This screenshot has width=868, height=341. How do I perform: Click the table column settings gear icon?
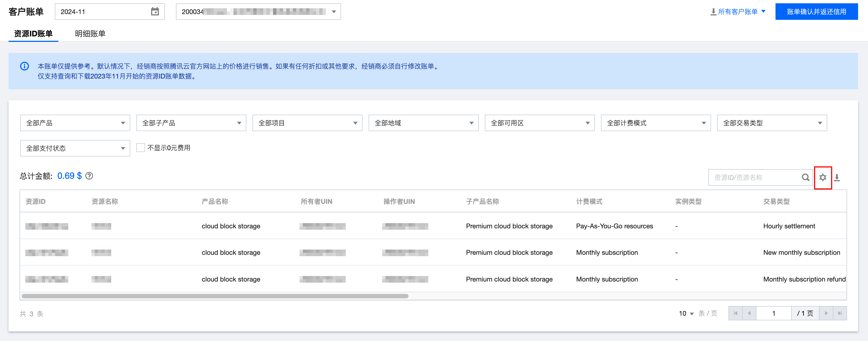823,177
